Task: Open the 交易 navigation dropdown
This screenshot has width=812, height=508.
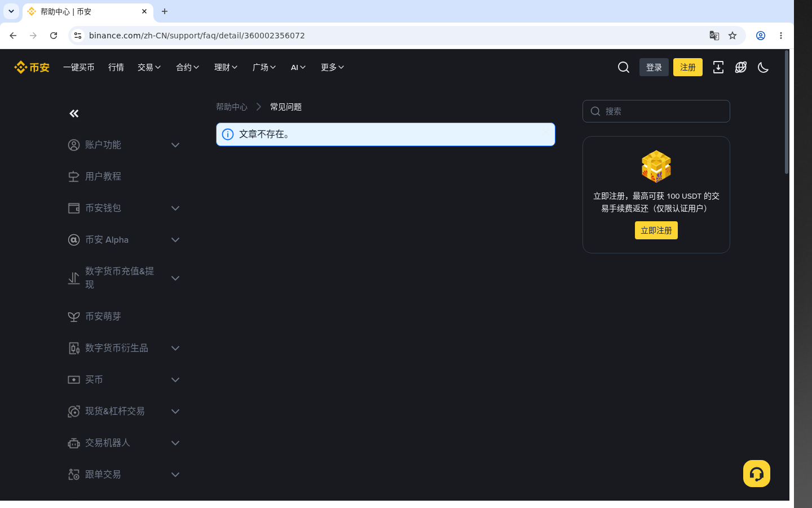Action: point(149,67)
